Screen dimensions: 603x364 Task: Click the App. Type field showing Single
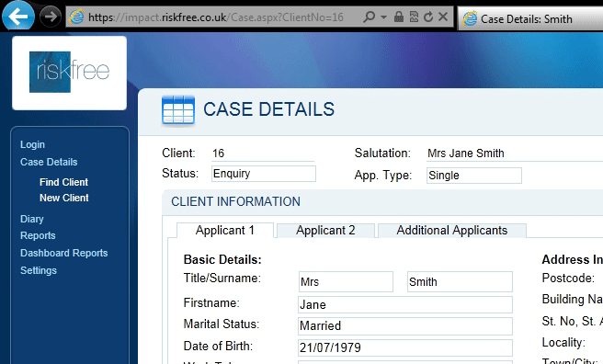pos(474,176)
